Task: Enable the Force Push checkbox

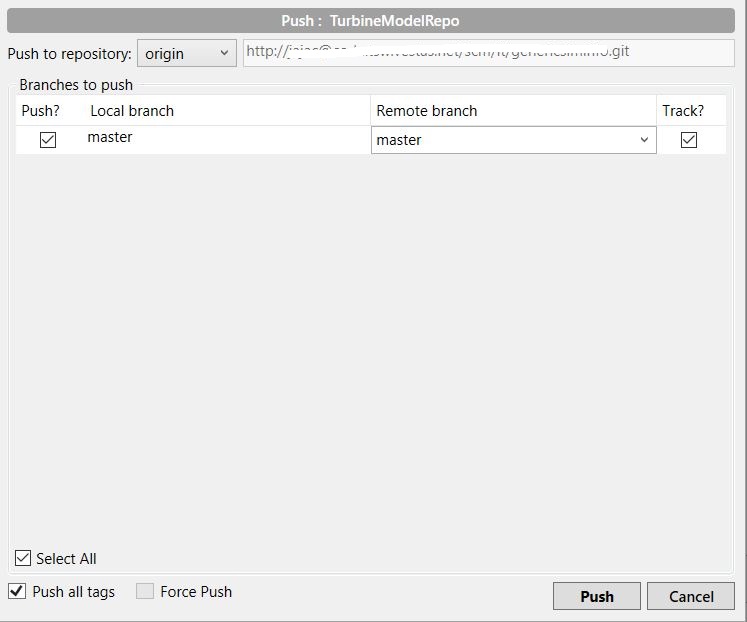Action: (x=145, y=591)
